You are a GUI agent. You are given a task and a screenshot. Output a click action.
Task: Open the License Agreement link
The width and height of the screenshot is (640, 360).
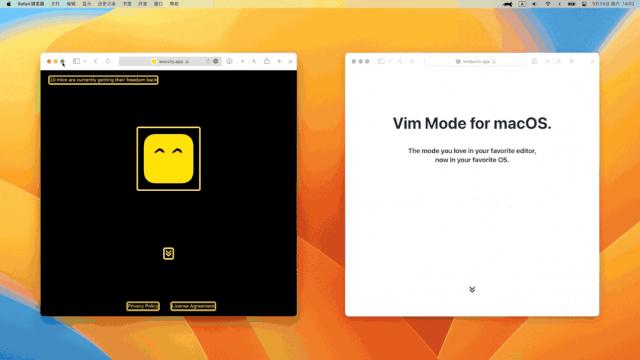[193, 306]
